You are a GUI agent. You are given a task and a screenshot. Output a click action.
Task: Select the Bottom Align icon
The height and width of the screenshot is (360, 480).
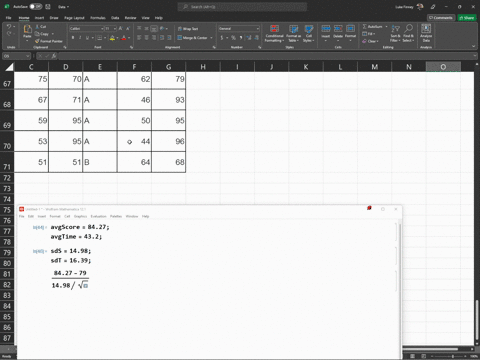(154, 29)
